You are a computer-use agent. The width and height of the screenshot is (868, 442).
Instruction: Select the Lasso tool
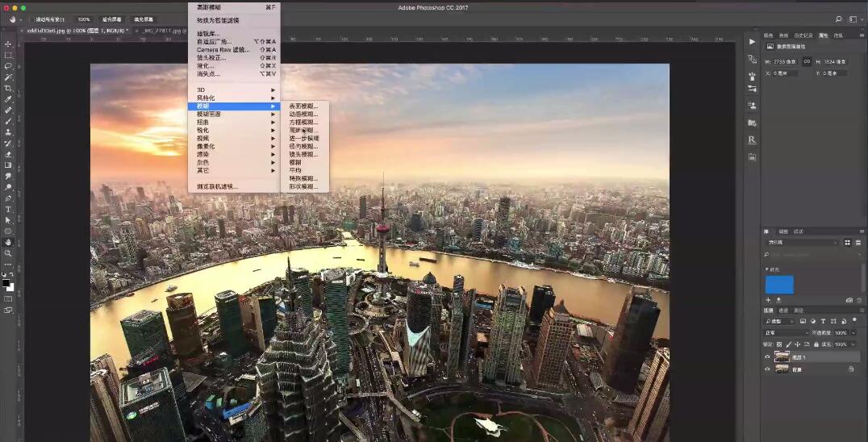[x=8, y=66]
